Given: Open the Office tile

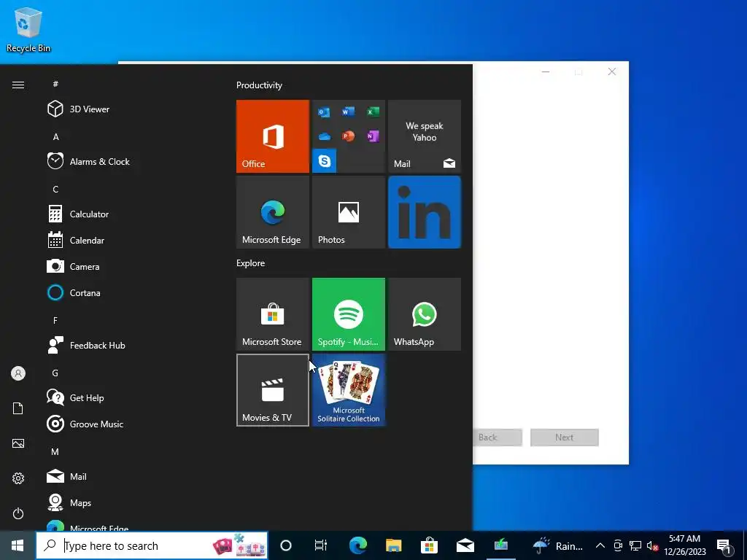Looking at the screenshot, I should [273, 136].
